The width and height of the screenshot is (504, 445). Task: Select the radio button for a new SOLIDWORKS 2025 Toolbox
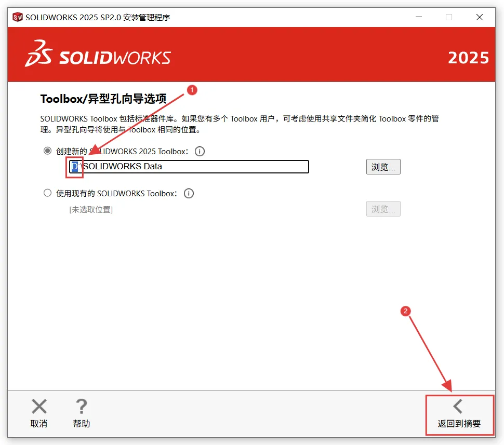click(x=47, y=151)
